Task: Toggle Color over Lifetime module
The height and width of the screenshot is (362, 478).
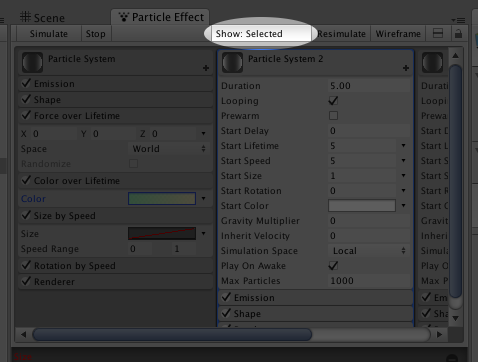Action: pyautogui.click(x=26, y=180)
